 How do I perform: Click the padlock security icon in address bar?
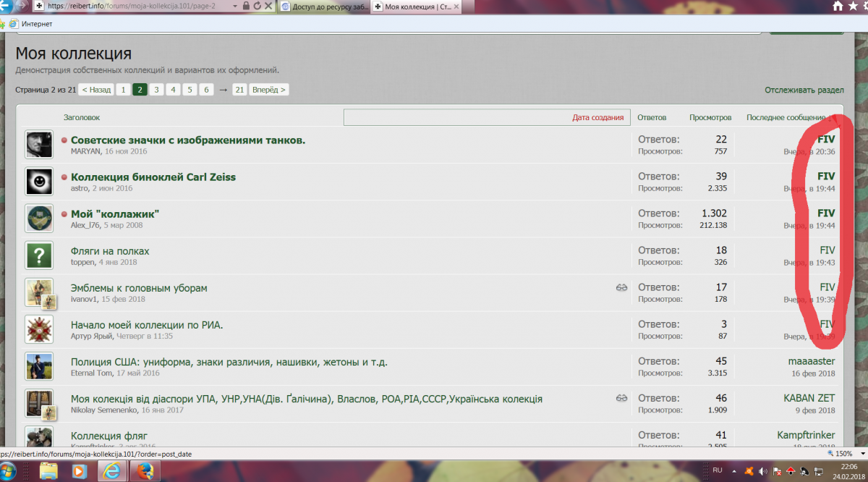pyautogui.click(x=246, y=6)
